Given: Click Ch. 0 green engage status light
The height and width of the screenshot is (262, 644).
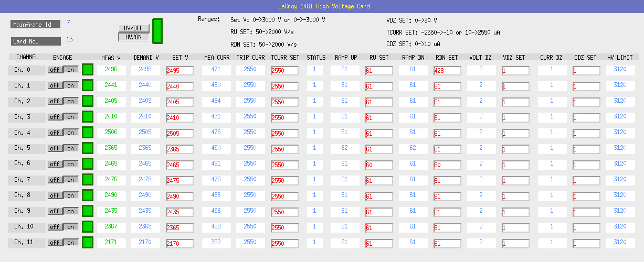Looking at the screenshot, I should tap(88, 70).
